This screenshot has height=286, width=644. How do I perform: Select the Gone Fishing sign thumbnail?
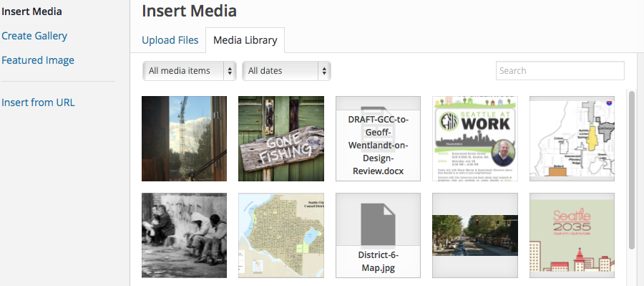(281, 138)
